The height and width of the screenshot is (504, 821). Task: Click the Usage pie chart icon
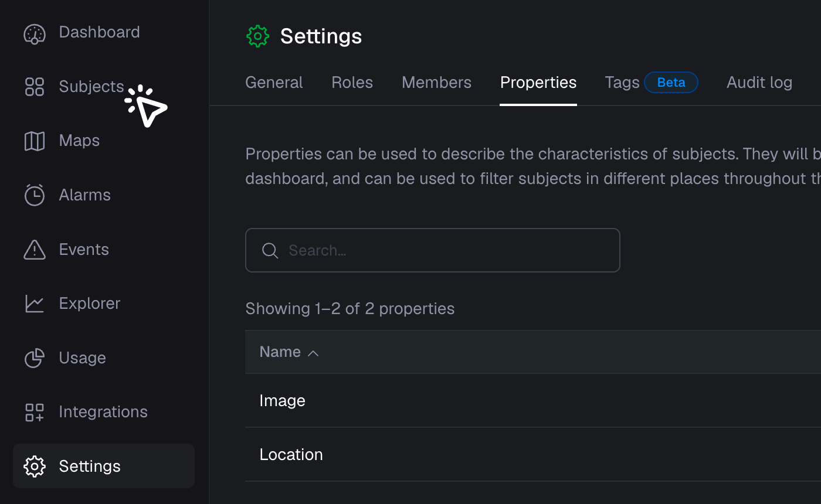tap(35, 358)
